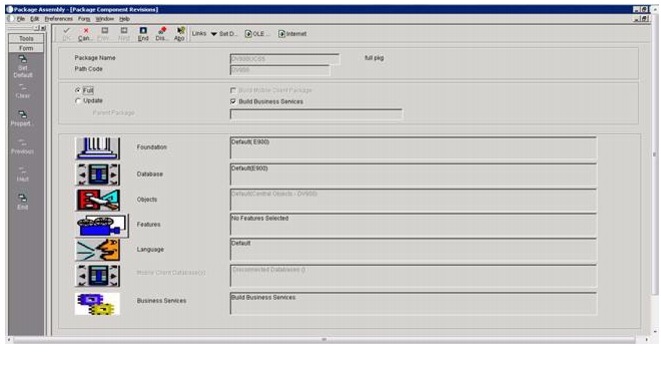This screenshot has height=366, width=661.
Task: Open the Preferences menu
Action: click(x=59, y=19)
